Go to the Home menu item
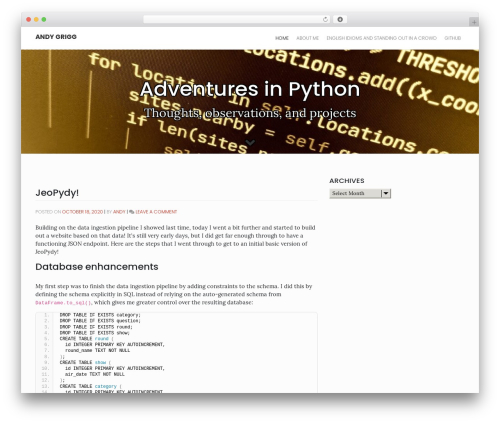The image size is (500, 423). (x=282, y=38)
